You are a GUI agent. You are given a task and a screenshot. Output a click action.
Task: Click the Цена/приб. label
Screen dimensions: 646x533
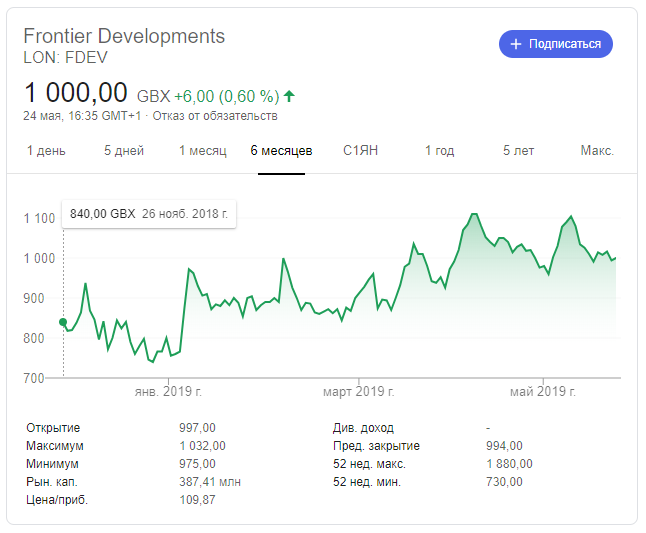pos(57,500)
